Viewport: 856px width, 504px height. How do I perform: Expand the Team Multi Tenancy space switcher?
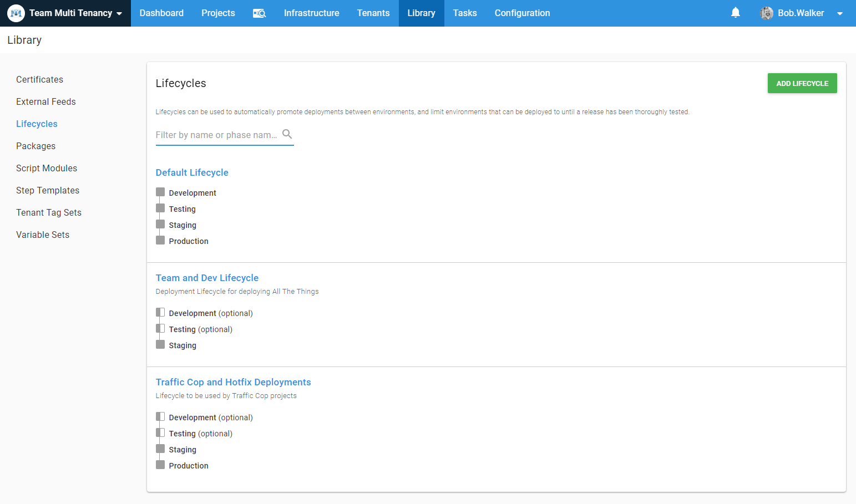pyautogui.click(x=119, y=13)
